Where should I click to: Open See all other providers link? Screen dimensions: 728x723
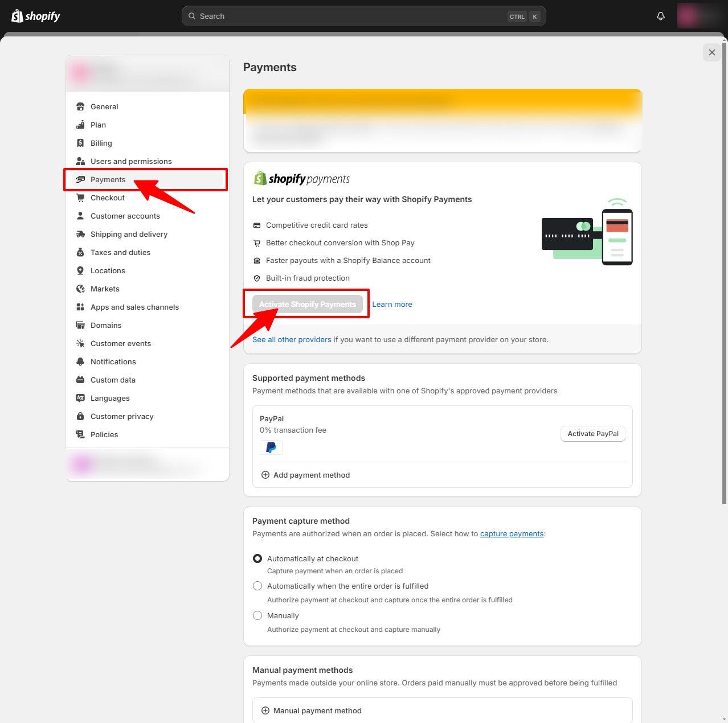click(292, 339)
